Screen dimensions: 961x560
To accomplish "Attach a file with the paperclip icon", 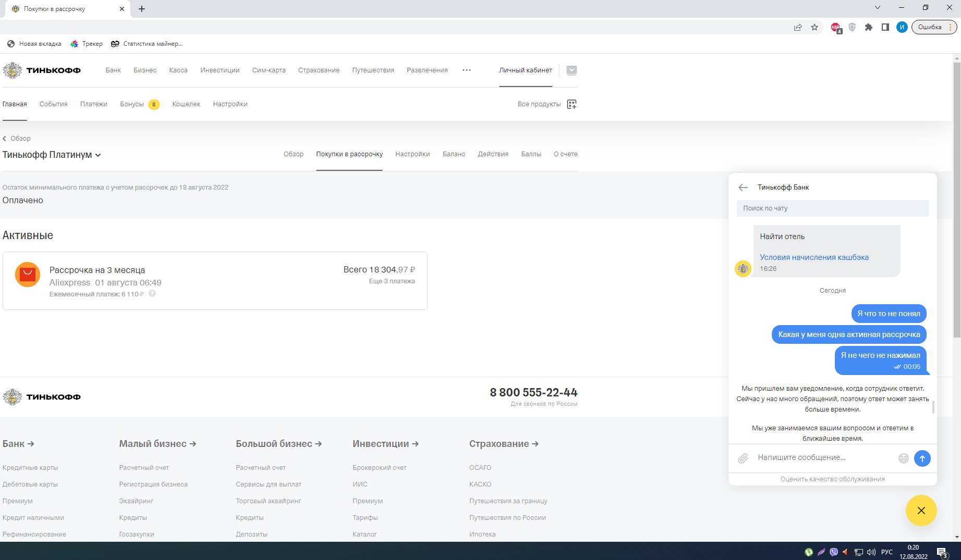I will tap(743, 458).
